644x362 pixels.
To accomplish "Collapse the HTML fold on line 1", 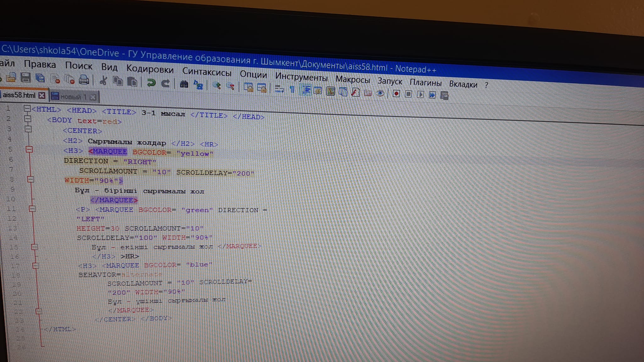I will coord(27,108).
